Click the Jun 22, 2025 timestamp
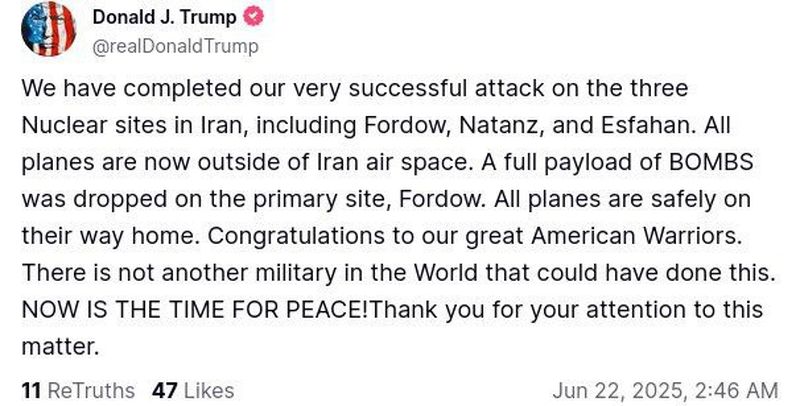Screen dimensions: 800x406 point(665,391)
